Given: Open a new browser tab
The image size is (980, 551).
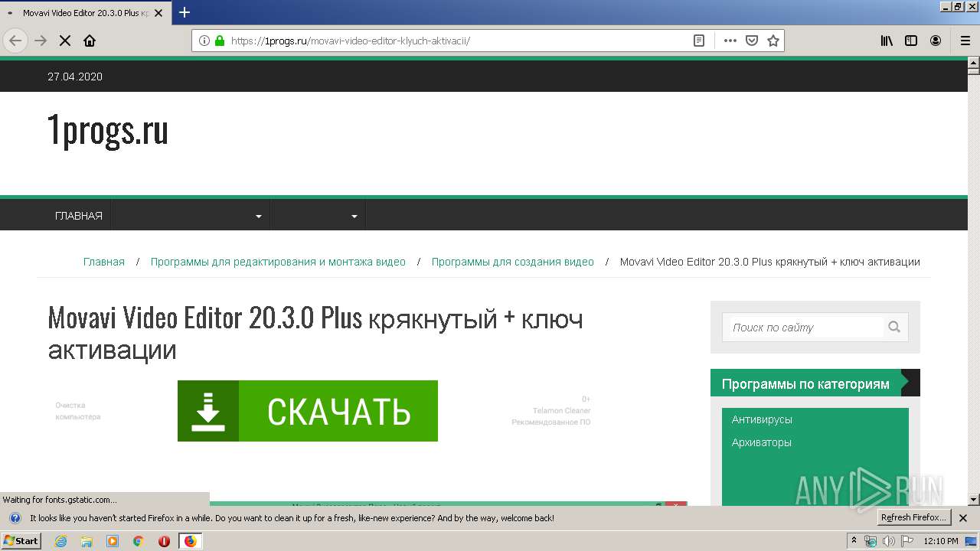Looking at the screenshot, I should point(185,12).
